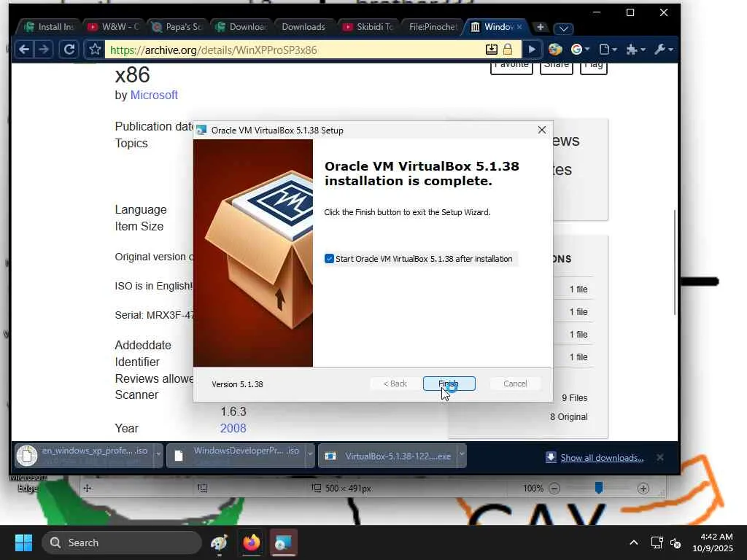
Task: Open the Windows Start menu
Action: coord(23,542)
